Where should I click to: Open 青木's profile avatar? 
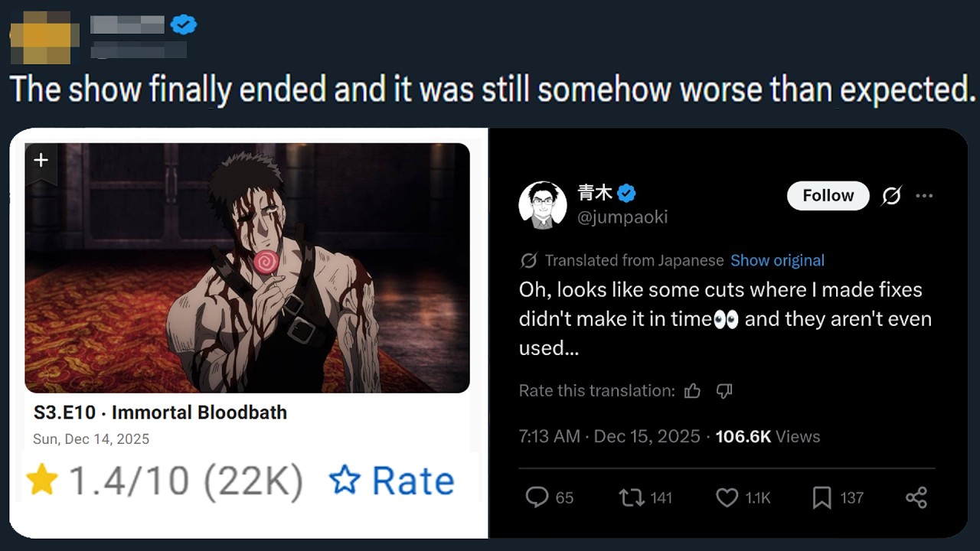(x=542, y=205)
